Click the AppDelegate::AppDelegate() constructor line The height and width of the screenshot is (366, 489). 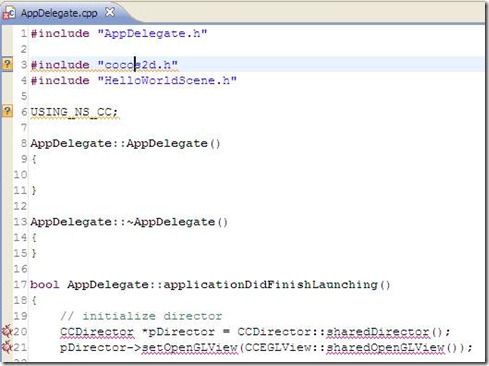click(x=125, y=144)
